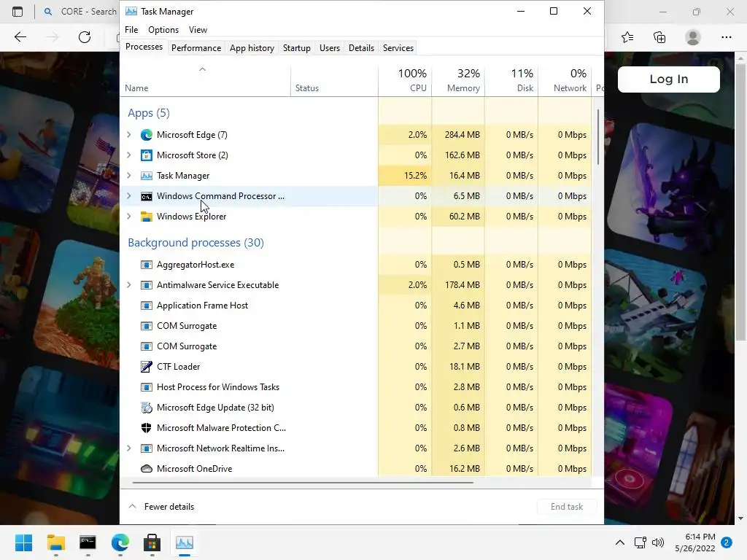747x560 pixels.
Task: Click Edge's refresh page button
Action: click(x=85, y=37)
